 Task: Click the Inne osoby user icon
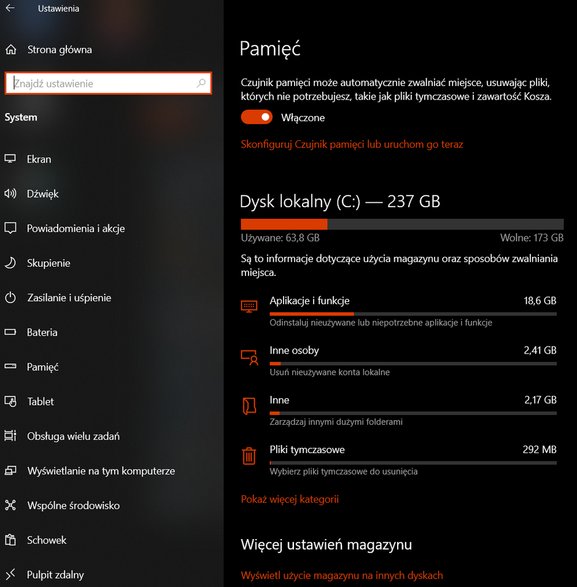249,357
